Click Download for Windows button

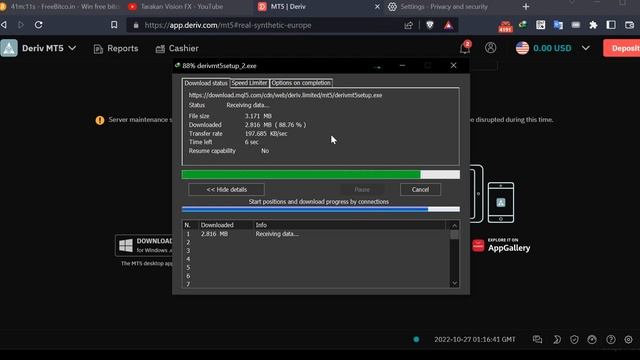(144, 245)
